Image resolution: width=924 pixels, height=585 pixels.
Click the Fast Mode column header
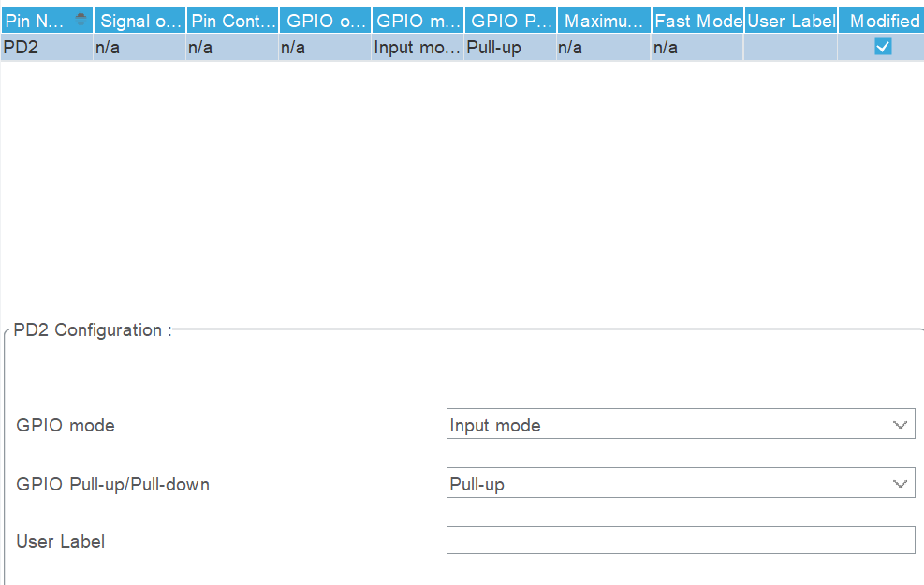[x=697, y=20]
